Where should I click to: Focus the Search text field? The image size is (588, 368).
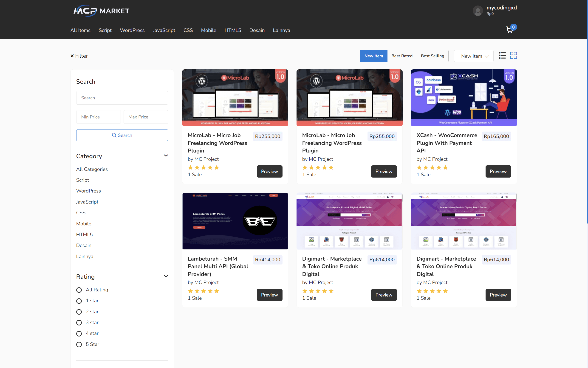[122, 98]
